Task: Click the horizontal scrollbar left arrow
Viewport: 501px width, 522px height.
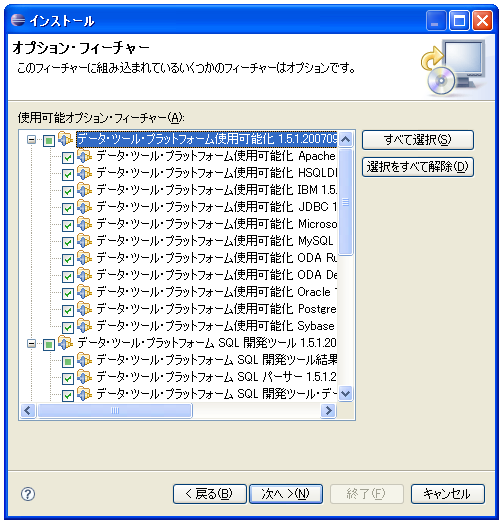Action: 28,410
